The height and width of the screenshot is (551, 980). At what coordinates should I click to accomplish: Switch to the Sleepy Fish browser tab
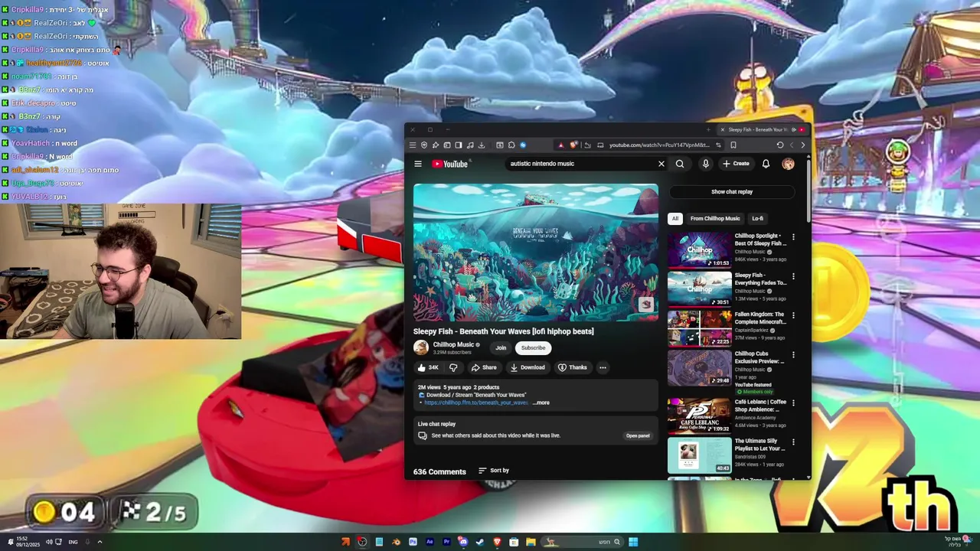(763, 129)
